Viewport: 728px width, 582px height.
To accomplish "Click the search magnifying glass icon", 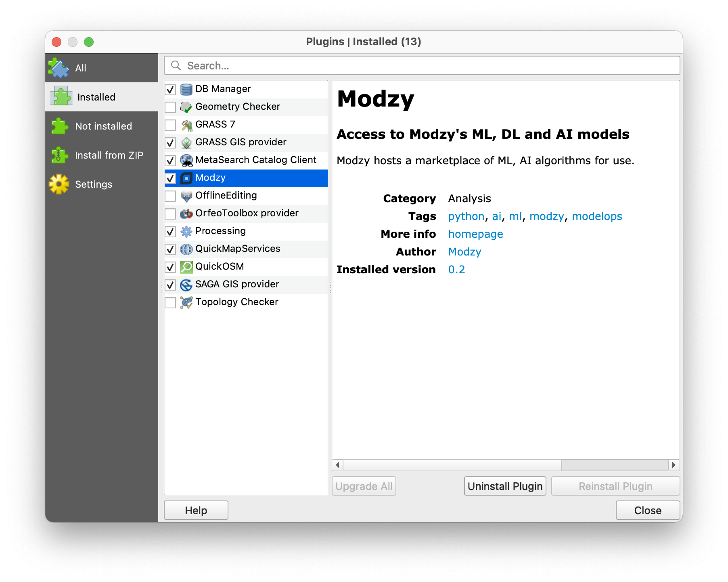I will (x=176, y=65).
